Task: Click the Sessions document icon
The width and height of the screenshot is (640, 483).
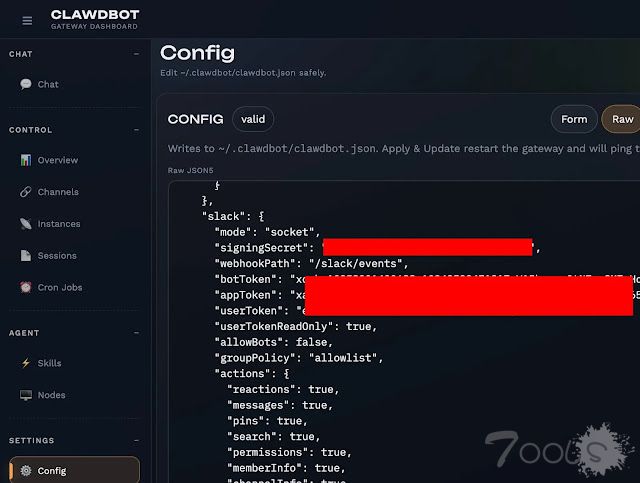Action: (26, 256)
